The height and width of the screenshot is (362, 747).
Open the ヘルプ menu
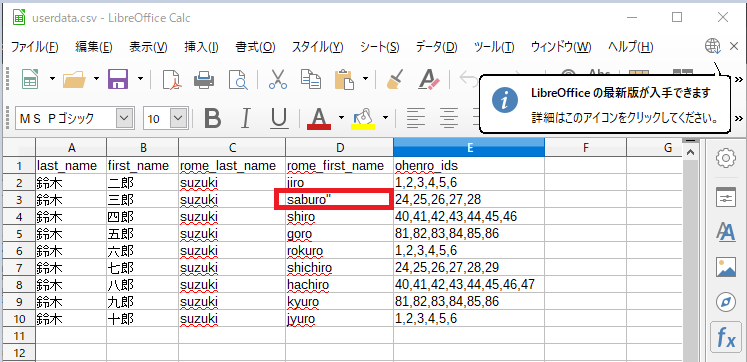[630, 47]
